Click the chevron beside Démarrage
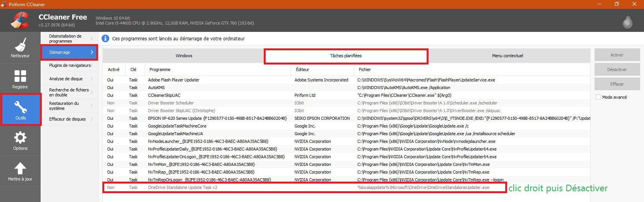This screenshot has height=202, width=644. 92,52
